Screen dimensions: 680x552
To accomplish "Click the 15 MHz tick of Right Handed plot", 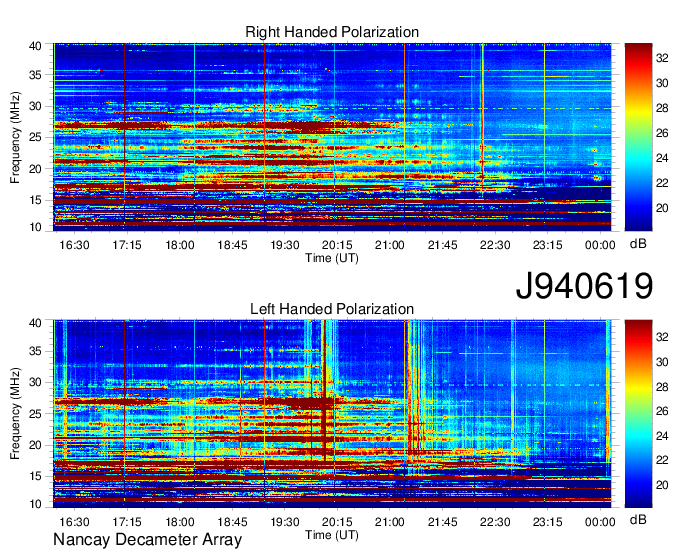I will [x=35, y=200].
